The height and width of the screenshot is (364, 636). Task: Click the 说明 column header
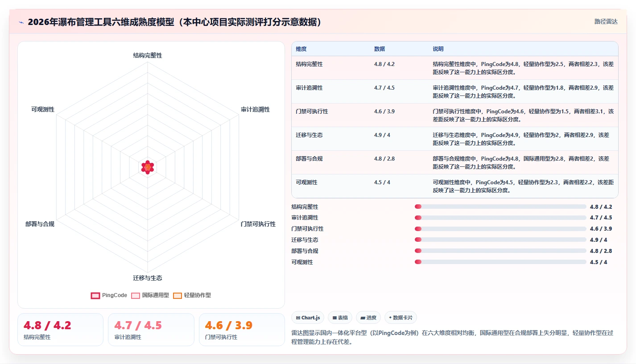click(x=438, y=49)
